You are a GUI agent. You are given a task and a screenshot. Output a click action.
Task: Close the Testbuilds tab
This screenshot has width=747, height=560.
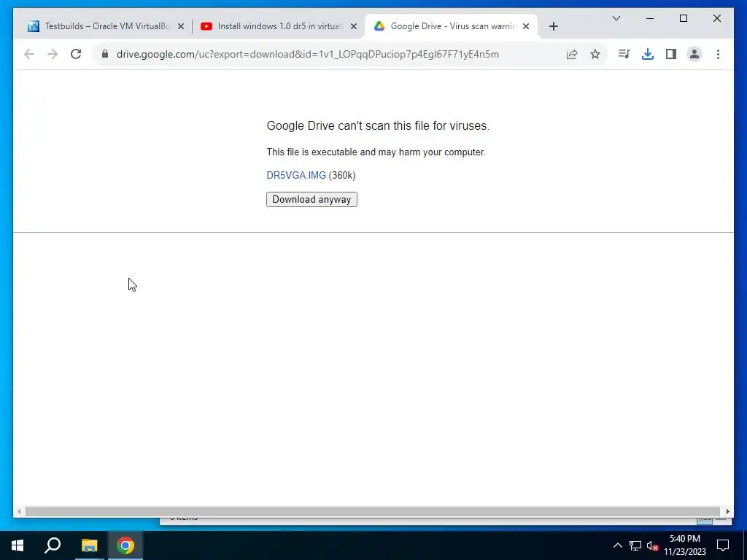181,27
